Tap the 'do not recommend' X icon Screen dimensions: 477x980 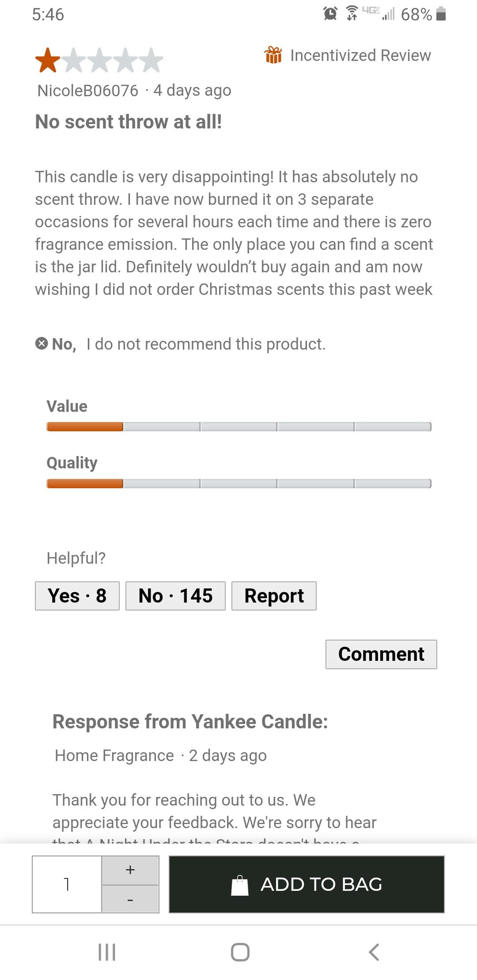point(42,343)
